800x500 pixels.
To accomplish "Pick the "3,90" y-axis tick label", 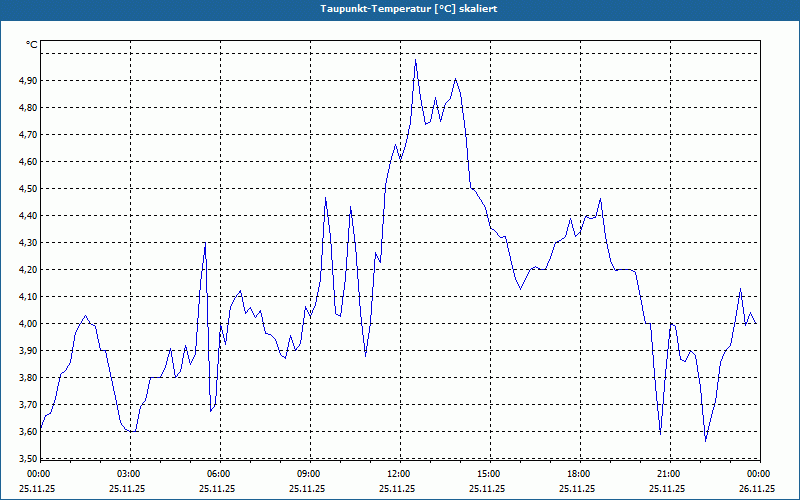I will coord(29,351).
